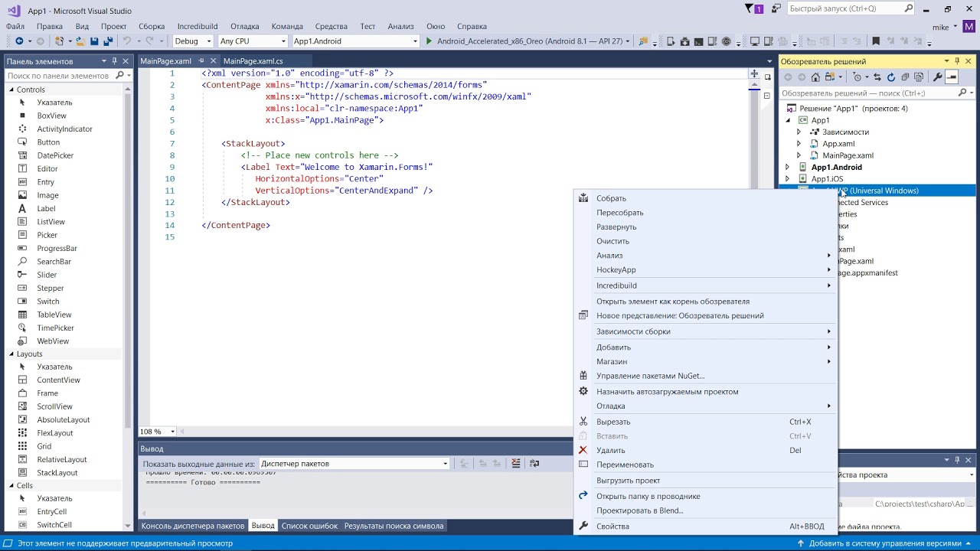Expand the App1.iOS project node
The height and width of the screenshot is (551, 980).
(x=787, y=179)
